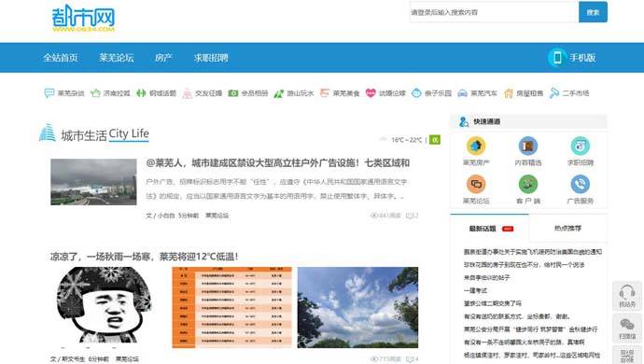Open the 莱芜论坛 orange chat-bubble quick icon
Screen dimensions: 644x364
tap(476, 184)
